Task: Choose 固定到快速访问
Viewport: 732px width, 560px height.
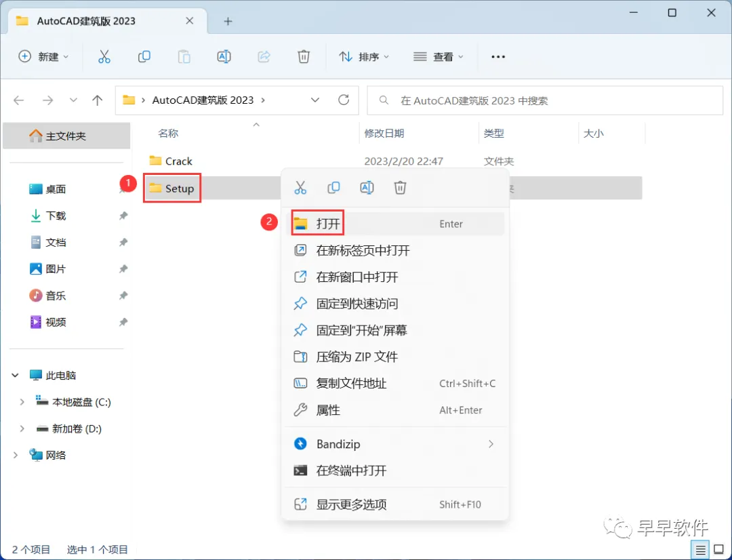Action: pos(395,304)
